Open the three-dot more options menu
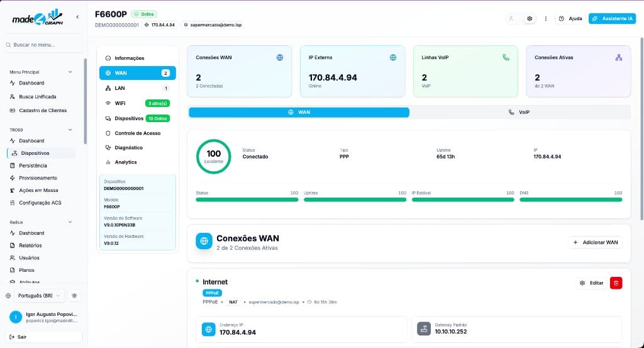 coord(545,18)
